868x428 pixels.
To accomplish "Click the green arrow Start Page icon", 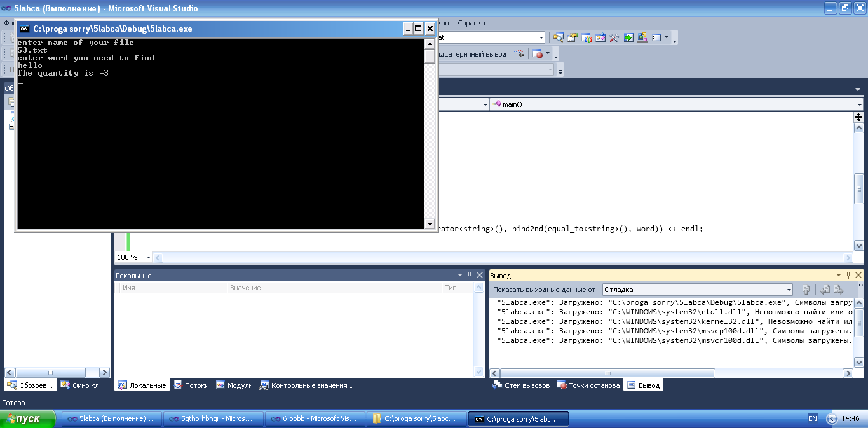I will (628, 37).
